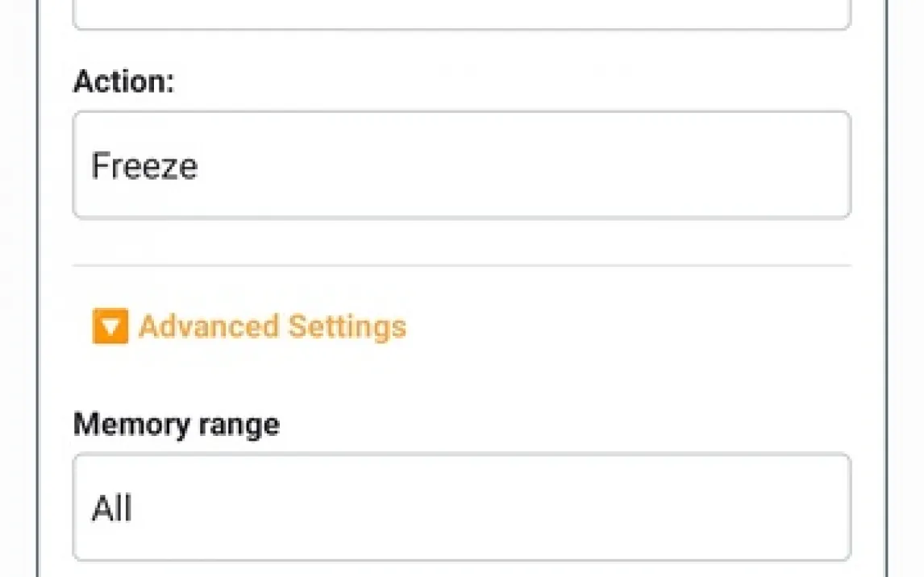This screenshot has height=577, width=924.
Task: Click the All memory range combo box
Action: click(461, 507)
